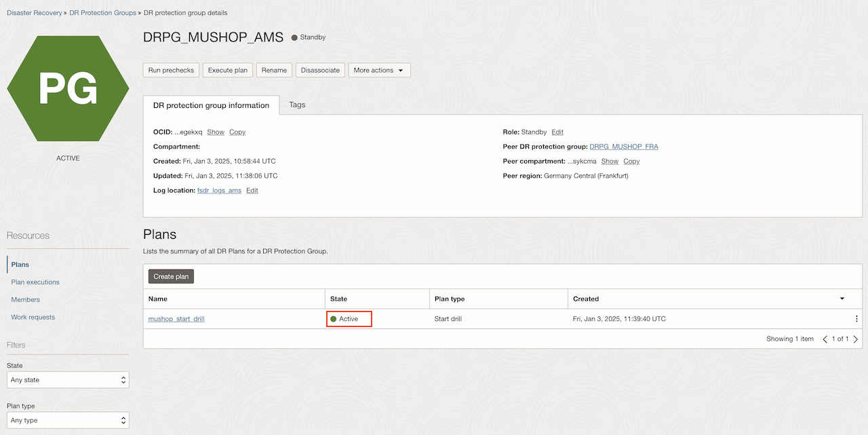Image resolution: width=868 pixels, height=435 pixels.
Task: Open Members in Resources sidebar
Action: 26,300
